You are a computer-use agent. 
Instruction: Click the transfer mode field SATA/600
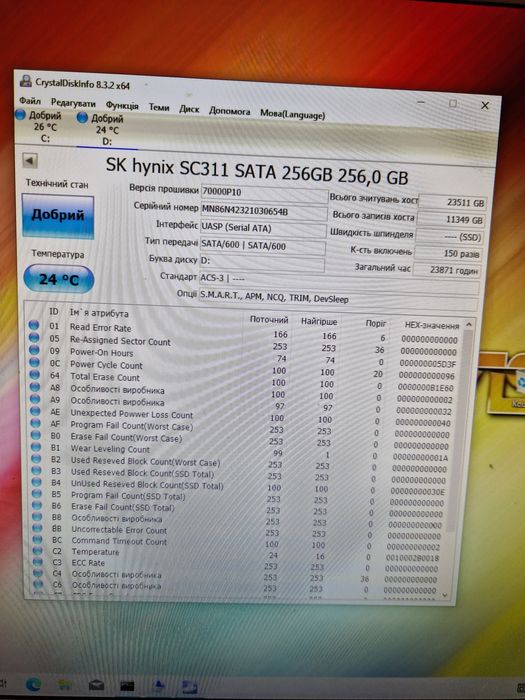pos(262,246)
